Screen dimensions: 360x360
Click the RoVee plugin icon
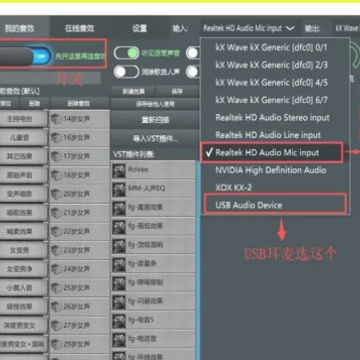[119, 171]
